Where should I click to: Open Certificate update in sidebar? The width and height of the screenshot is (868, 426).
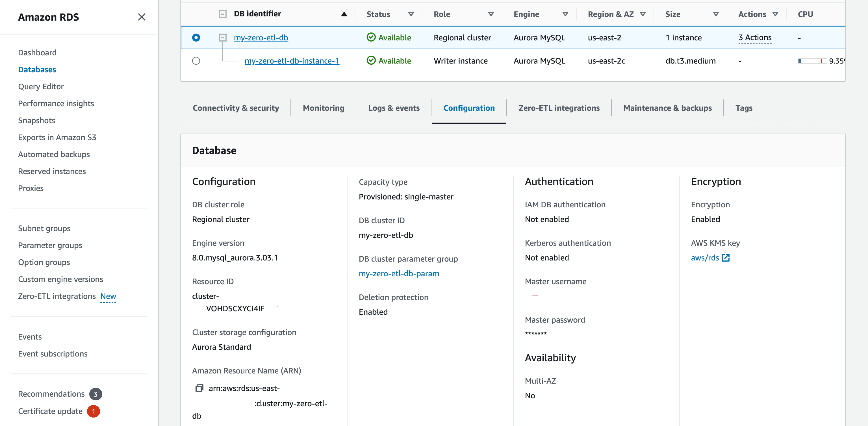click(50, 411)
